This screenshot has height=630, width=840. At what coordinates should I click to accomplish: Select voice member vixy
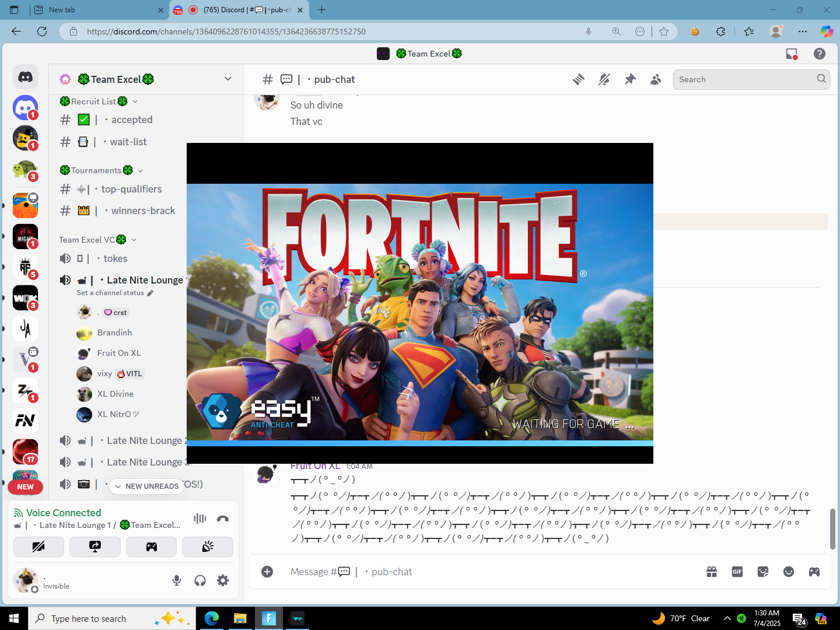pos(104,373)
